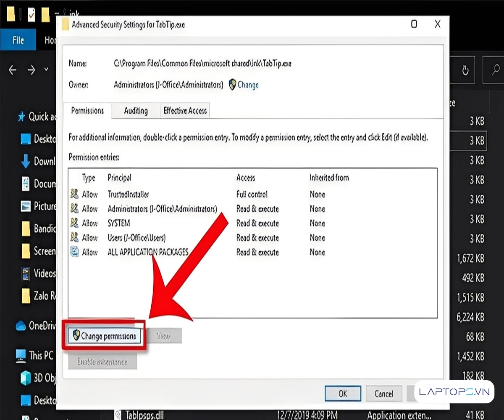Click the search magnifier icon
The height and width of the screenshot is (420, 504).
coord(496,70)
